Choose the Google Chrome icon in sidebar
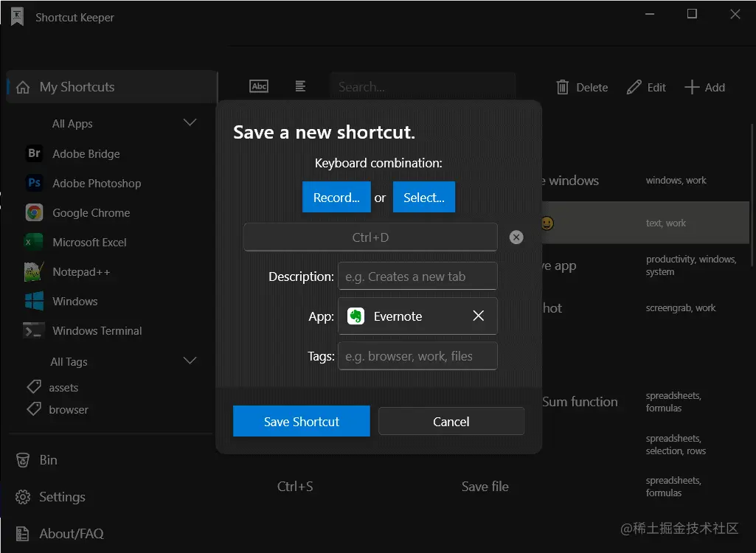 click(x=34, y=212)
